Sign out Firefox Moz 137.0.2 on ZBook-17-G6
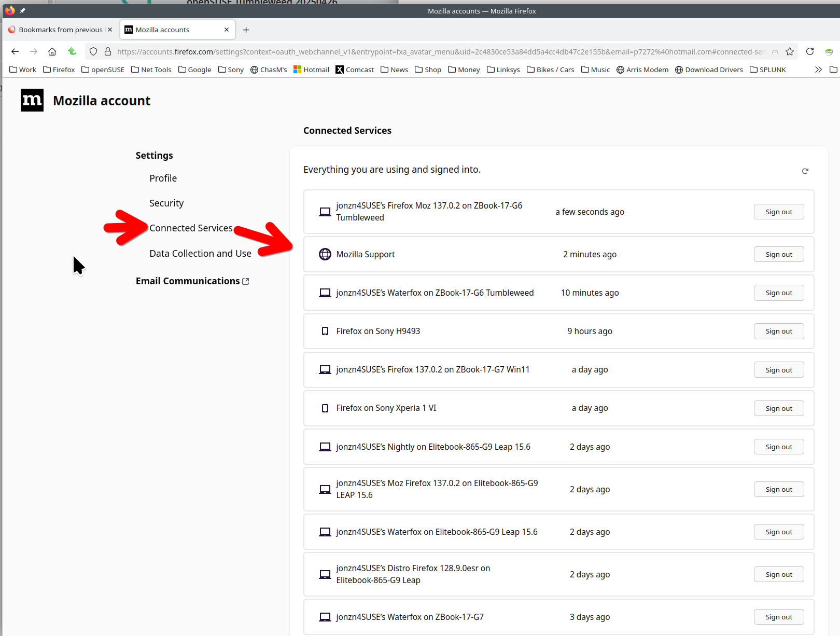Viewport: 840px width, 636px height. [x=779, y=212]
